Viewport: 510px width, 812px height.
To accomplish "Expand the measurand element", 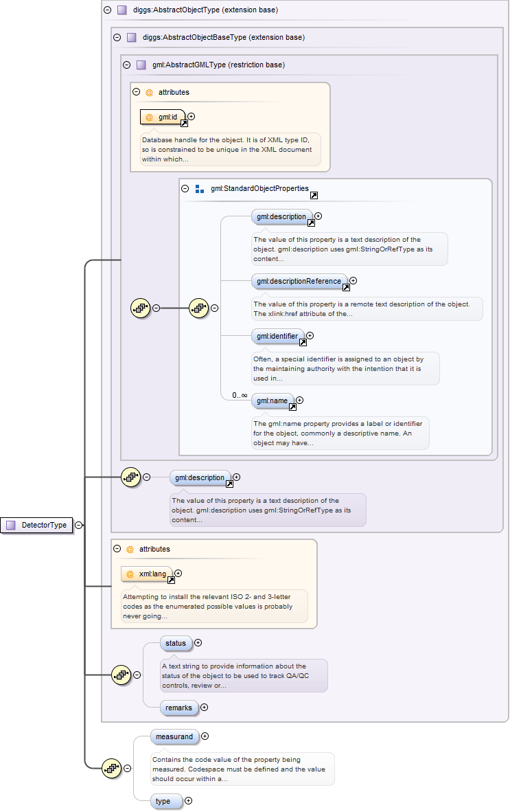I will (x=205, y=736).
